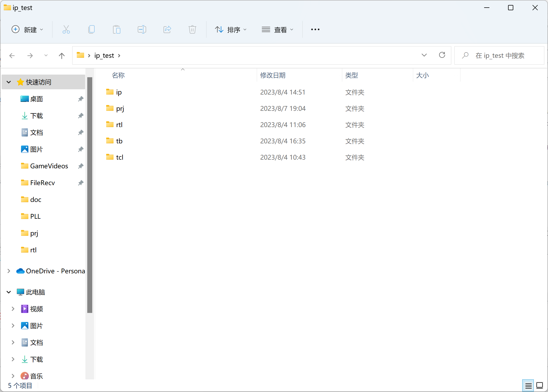Screen dimensions: 548x392
Task: Click the search box for ip_test
Action: point(499,55)
